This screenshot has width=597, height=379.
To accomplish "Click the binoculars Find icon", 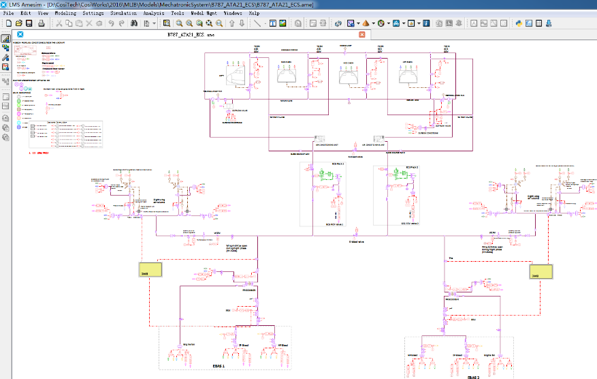I will (x=134, y=23).
